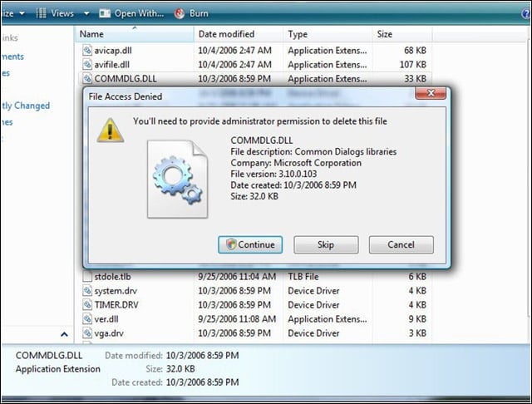The height and width of the screenshot is (404, 532).
Task: Click the warning exclamation icon in dialog
Action: tap(110, 131)
